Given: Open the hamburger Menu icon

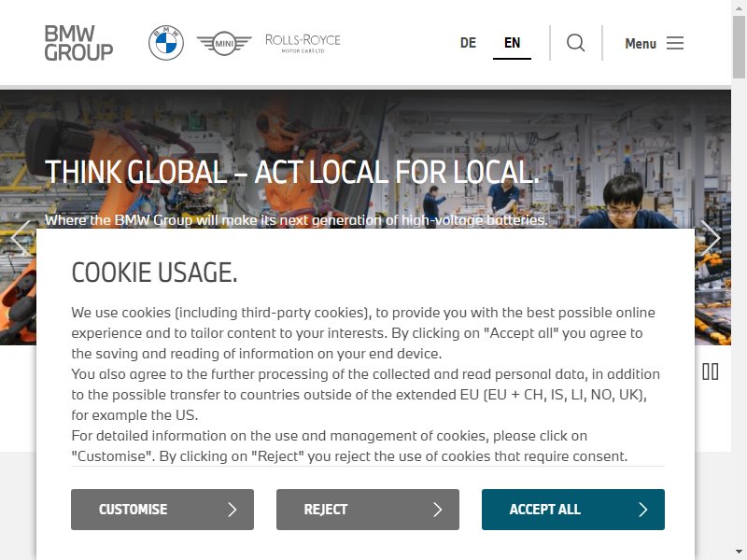Looking at the screenshot, I should pos(674,43).
